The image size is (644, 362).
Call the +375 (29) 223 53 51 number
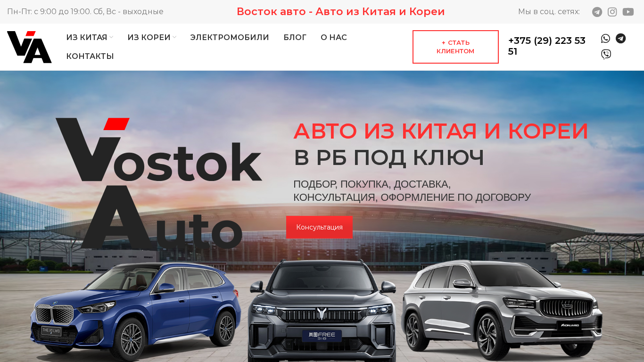[x=547, y=46]
